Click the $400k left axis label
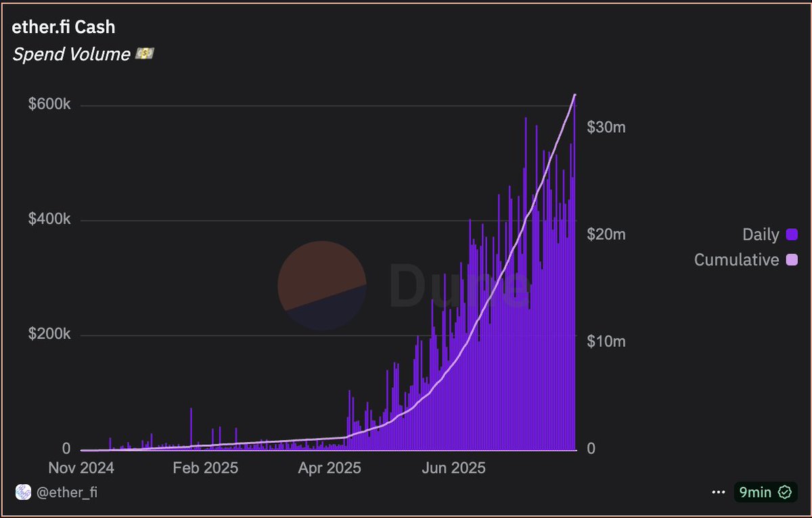This screenshot has height=518, width=812. (48, 219)
